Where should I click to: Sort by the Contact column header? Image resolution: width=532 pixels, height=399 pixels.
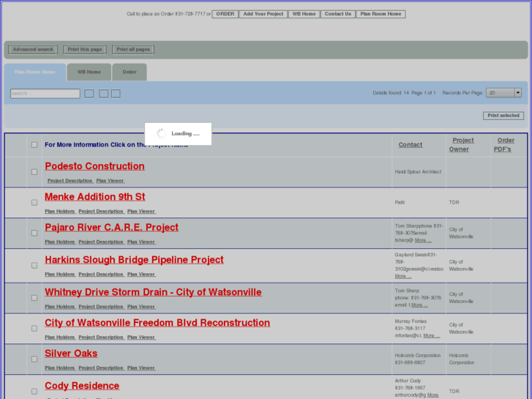click(x=411, y=145)
